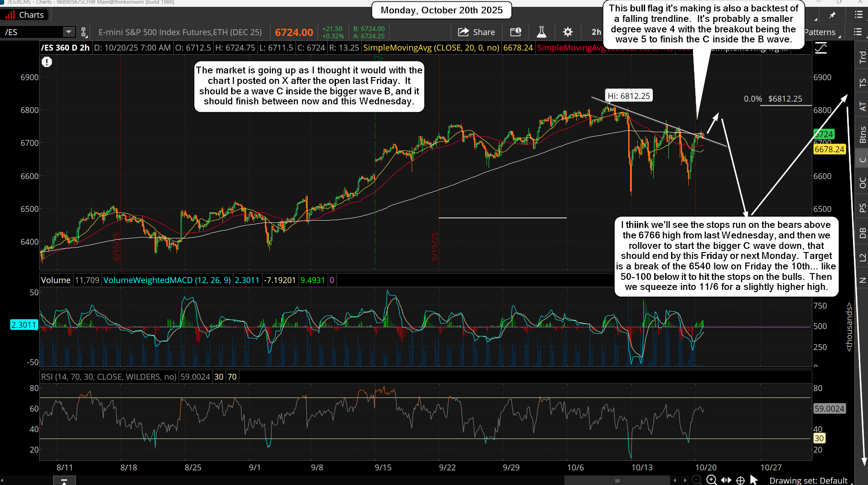Click the pan arrows icon in bottom bar

pos(726,480)
